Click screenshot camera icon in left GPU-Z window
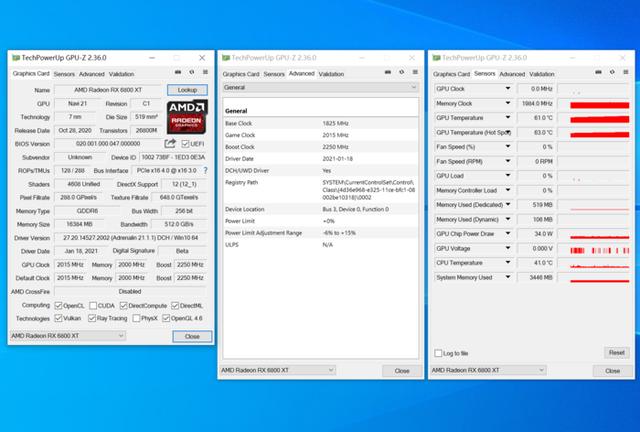 178,72
